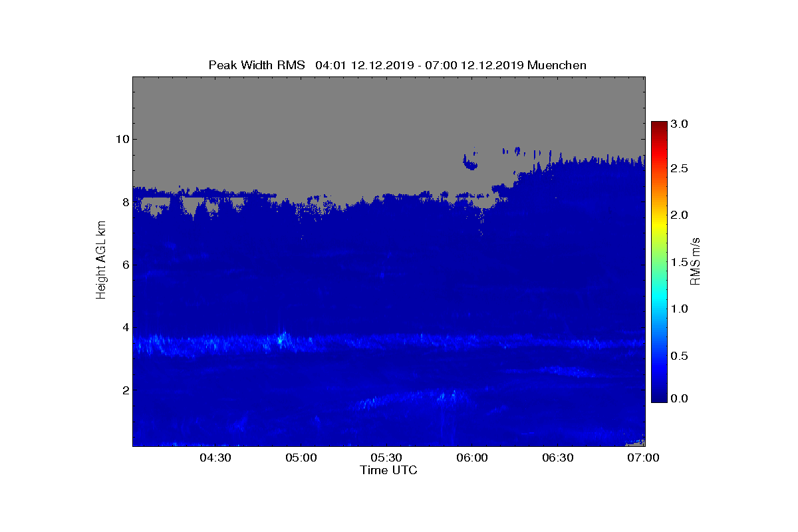Click the height tick label 10
798x532 pixels.
pos(121,139)
